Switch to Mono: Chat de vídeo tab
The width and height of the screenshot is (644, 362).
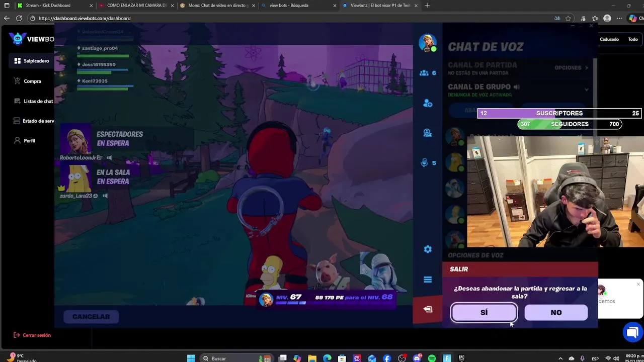[x=217, y=6]
